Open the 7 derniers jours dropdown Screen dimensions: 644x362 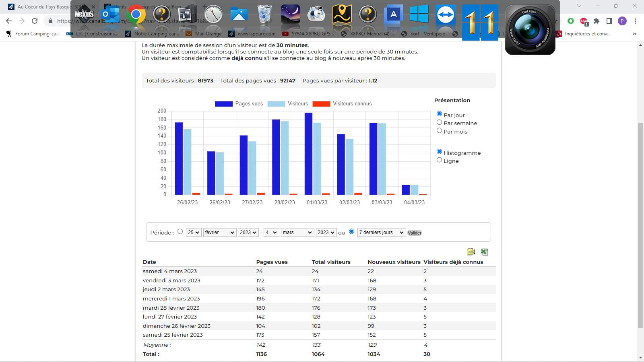382,232
